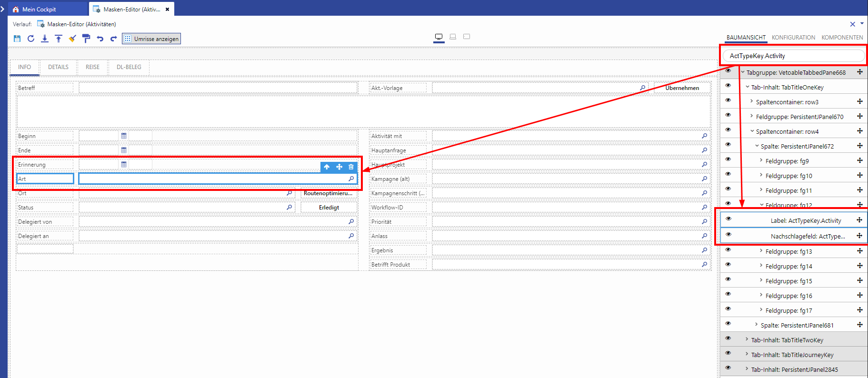
Task: Click the Erledigt button
Action: 329,208
